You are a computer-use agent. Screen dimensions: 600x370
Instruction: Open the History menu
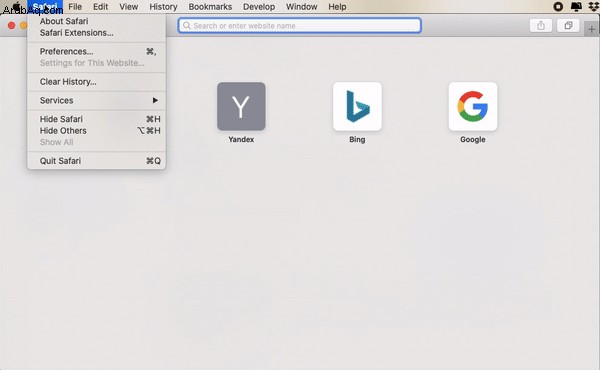click(163, 7)
